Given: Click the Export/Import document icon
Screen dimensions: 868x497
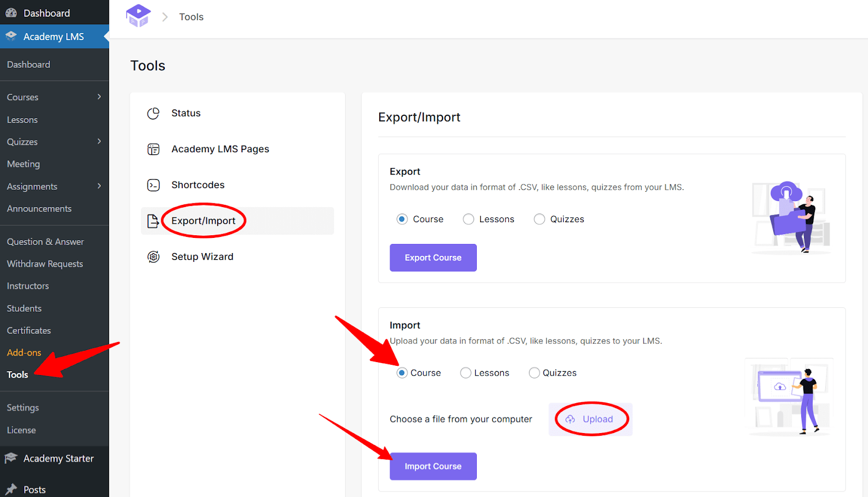Looking at the screenshot, I should click(154, 221).
